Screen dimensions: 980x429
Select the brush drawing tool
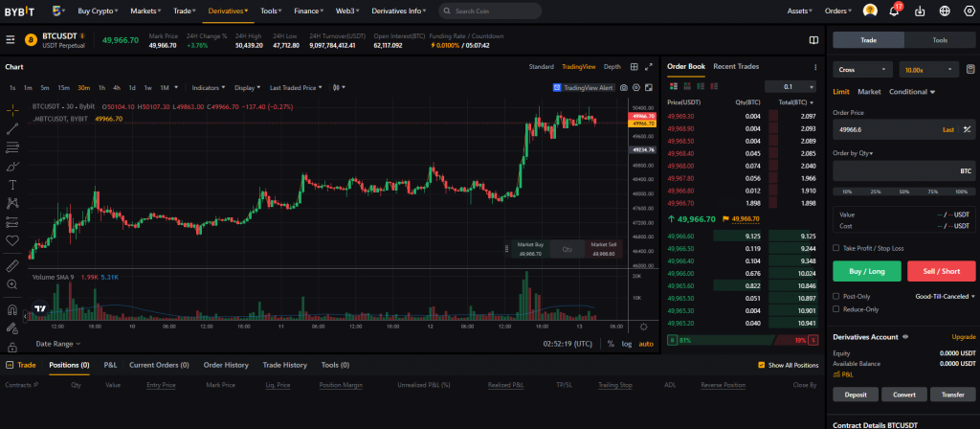[11, 167]
